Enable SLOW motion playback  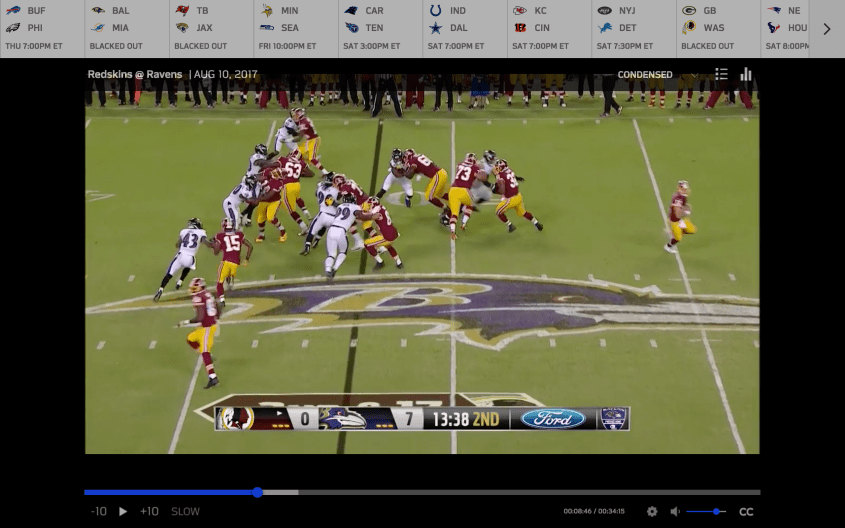point(185,511)
